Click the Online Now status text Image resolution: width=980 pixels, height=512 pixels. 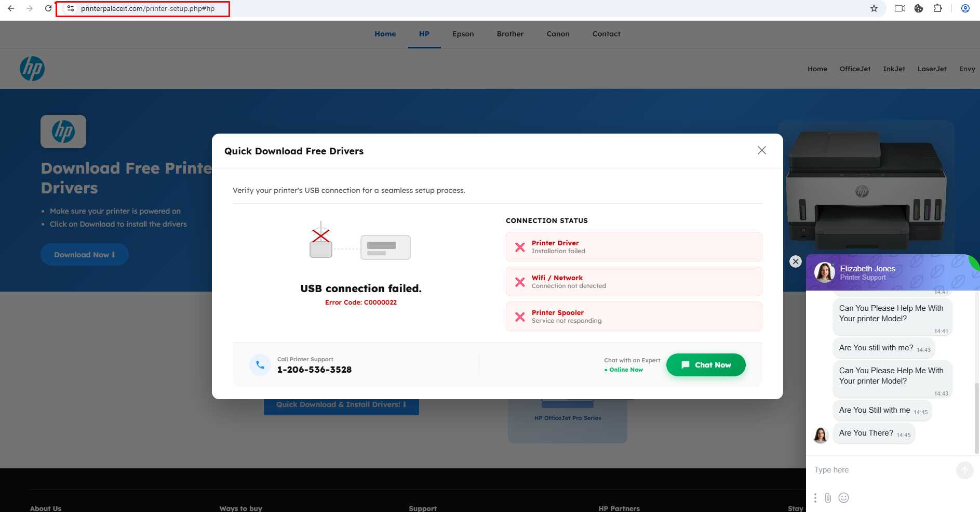624,370
